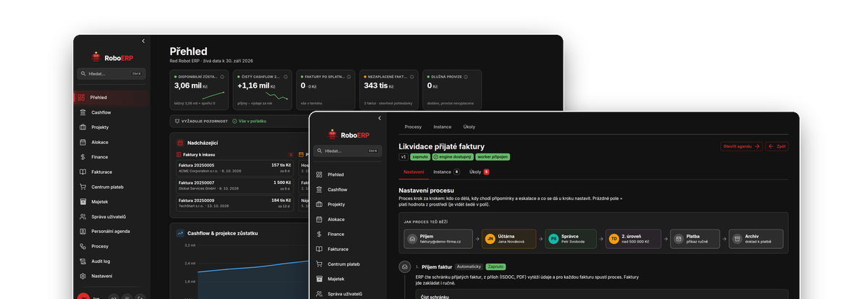868x299 pixels.
Task: Open Cashflow icon in back window sidebar
Action: click(x=82, y=112)
